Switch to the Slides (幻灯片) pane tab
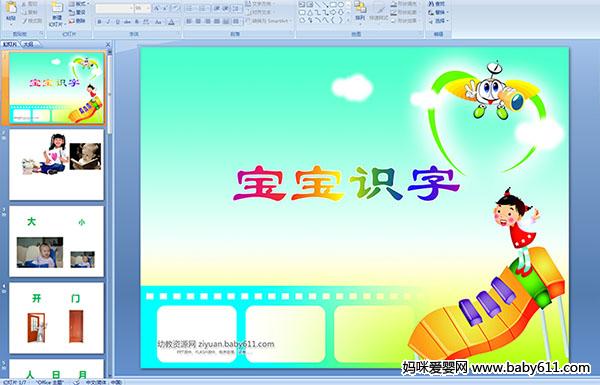600x385 pixels. point(10,44)
